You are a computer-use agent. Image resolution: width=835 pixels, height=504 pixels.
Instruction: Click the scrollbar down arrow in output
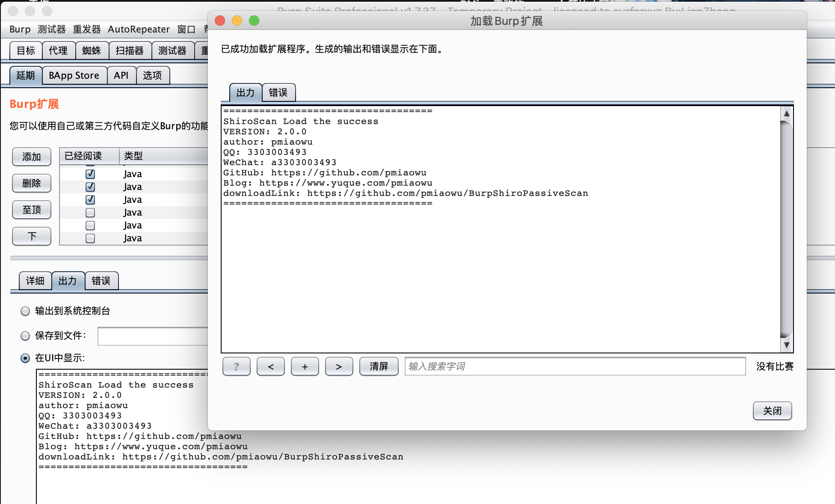click(786, 345)
